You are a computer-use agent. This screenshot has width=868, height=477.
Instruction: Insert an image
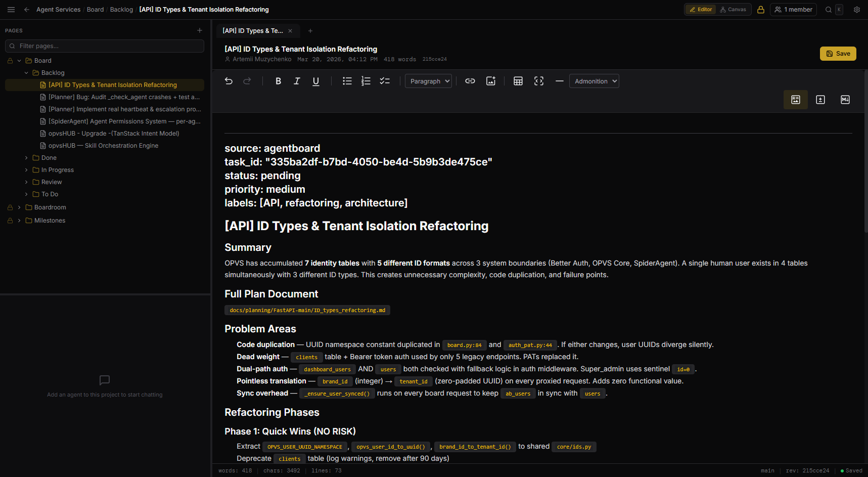(x=491, y=81)
